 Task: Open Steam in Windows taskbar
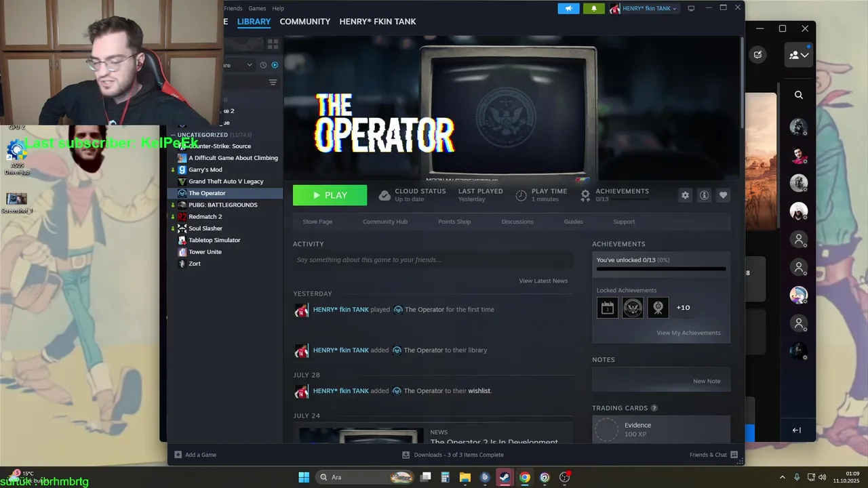505,477
